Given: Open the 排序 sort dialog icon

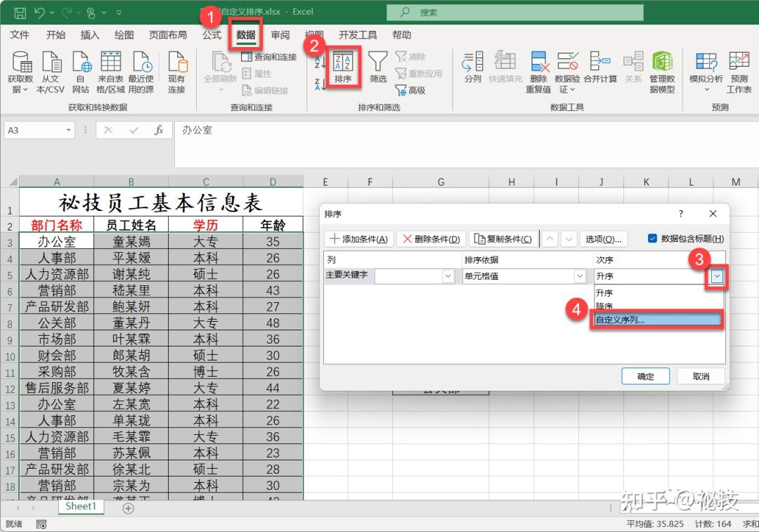Looking at the screenshot, I should click(x=343, y=67).
